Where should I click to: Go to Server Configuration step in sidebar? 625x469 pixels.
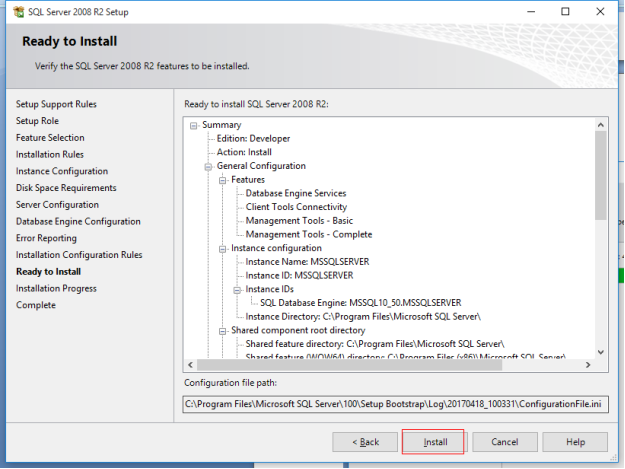[x=57, y=205]
